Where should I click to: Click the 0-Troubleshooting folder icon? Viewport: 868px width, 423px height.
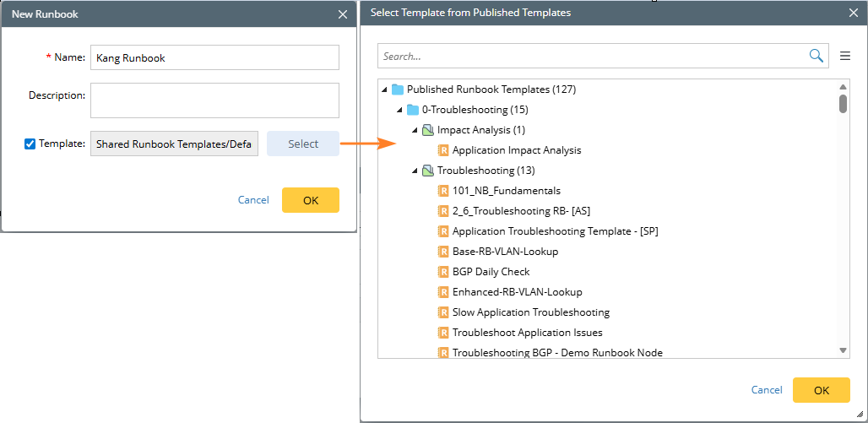(x=413, y=110)
